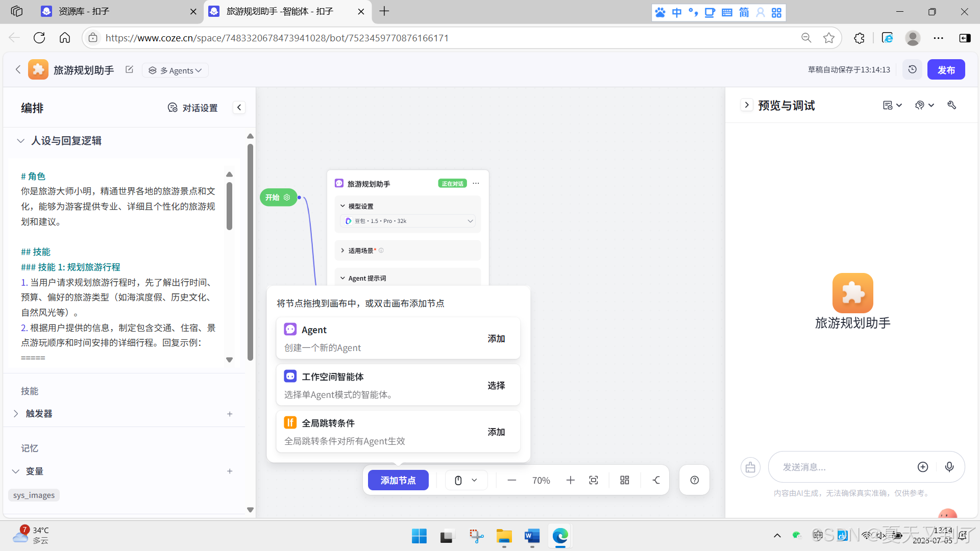Clear chat history with briefcase icon
The width and height of the screenshot is (980, 551).
[x=750, y=467]
